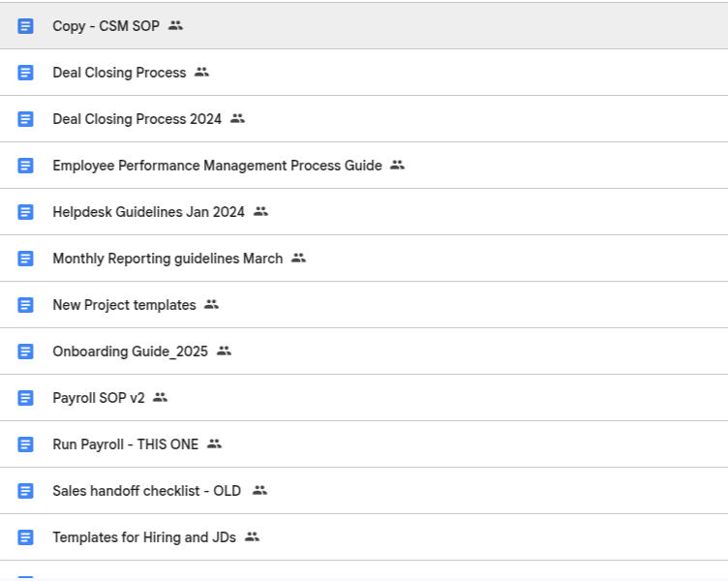Viewport: 728px width, 581px height.
Task: Select the New Project templates file
Action: pyautogui.click(x=124, y=305)
